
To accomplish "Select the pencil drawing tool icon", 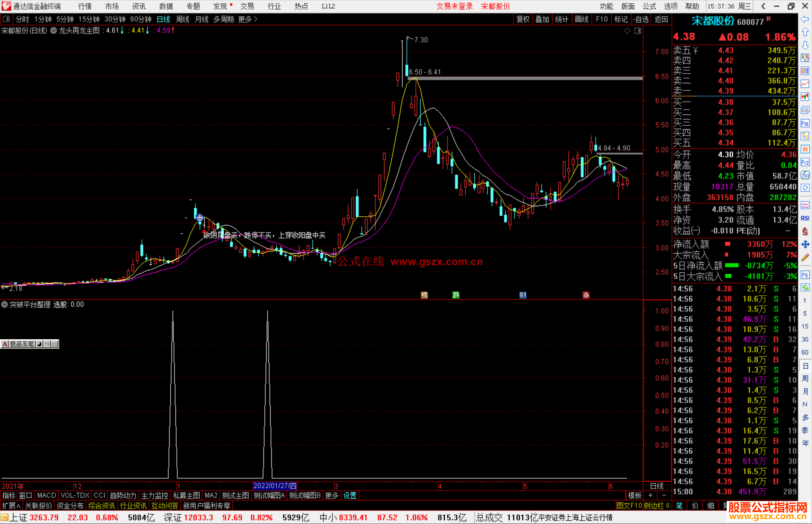I will [805, 257].
